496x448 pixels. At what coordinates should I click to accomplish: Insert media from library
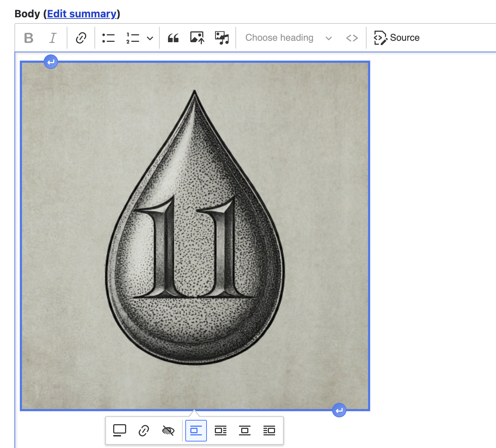[x=222, y=38]
